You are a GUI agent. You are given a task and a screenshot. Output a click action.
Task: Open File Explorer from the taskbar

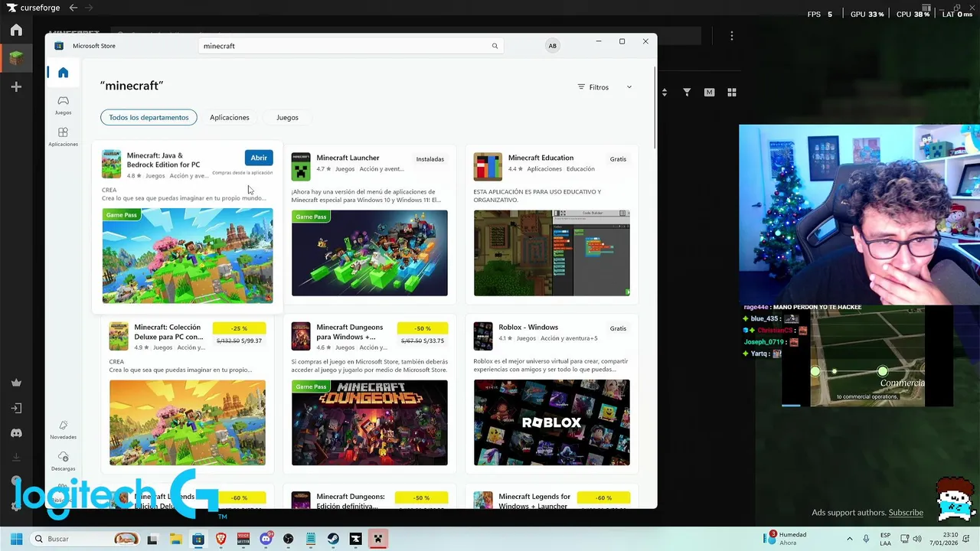(175, 539)
